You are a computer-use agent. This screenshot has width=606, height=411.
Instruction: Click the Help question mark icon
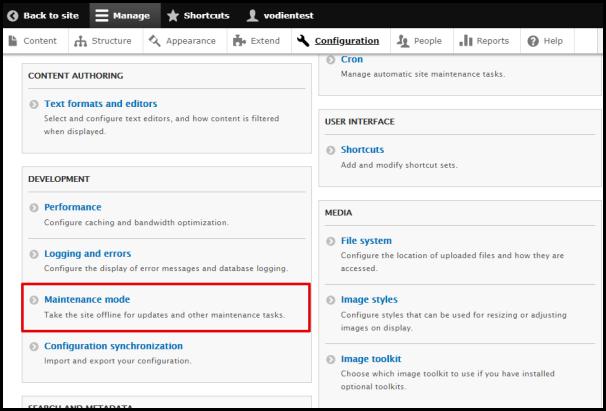[533, 41]
